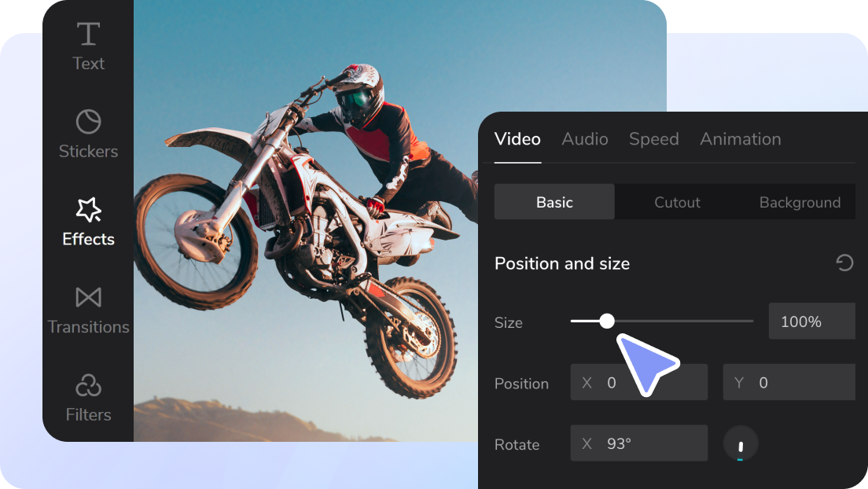The width and height of the screenshot is (868, 489).
Task: Click the 'Position and size' heading
Action: 562,263
